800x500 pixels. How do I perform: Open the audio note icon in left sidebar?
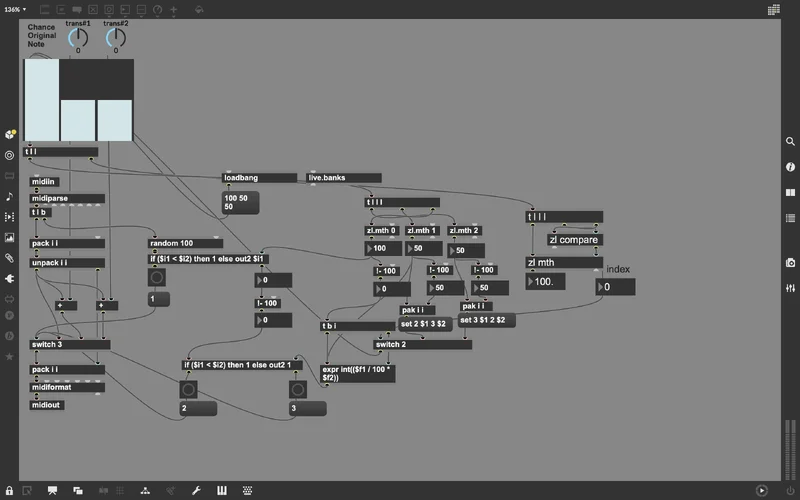pos(10,196)
